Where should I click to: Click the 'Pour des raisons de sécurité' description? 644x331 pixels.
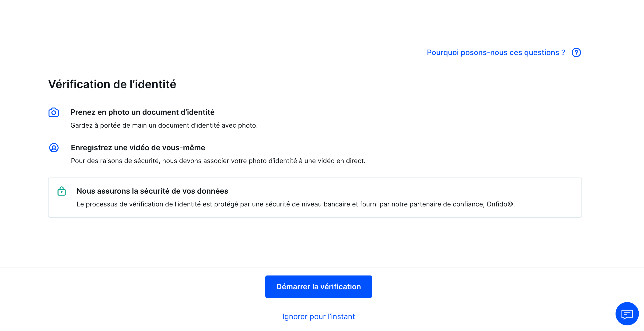[218, 161]
